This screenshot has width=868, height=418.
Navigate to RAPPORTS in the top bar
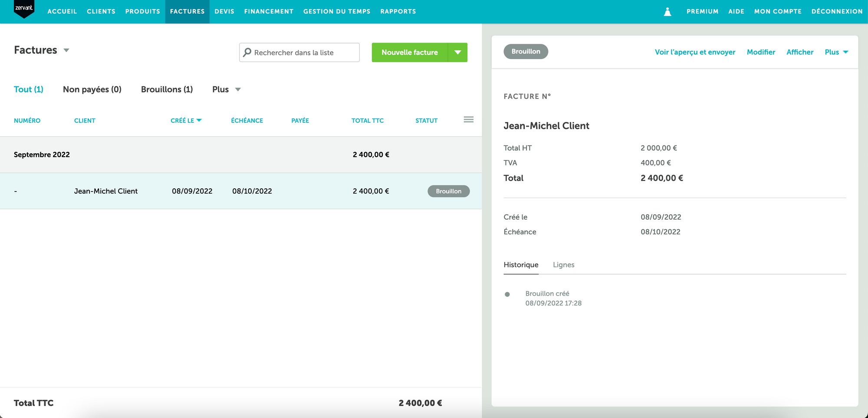pos(398,11)
